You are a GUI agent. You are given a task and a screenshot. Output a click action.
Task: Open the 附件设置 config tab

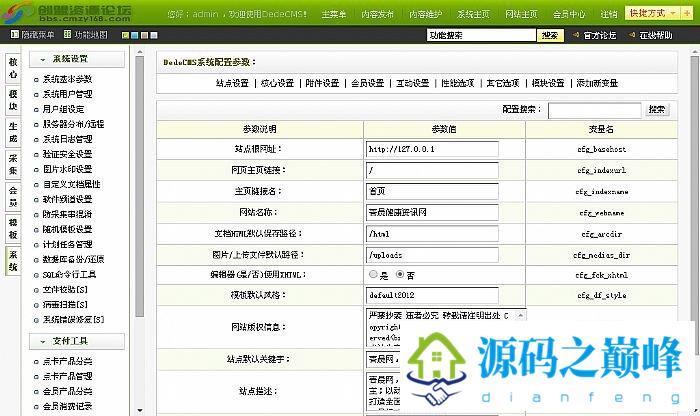pos(322,83)
